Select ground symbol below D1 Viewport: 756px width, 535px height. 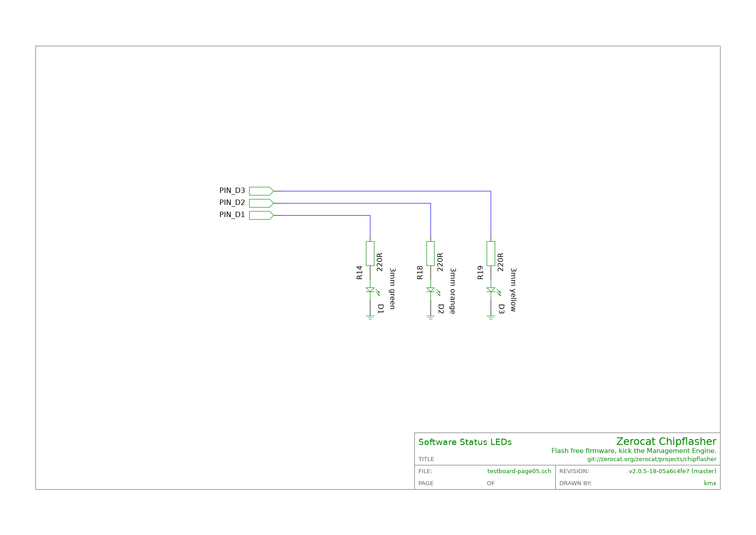pyautogui.click(x=370, y=318)
